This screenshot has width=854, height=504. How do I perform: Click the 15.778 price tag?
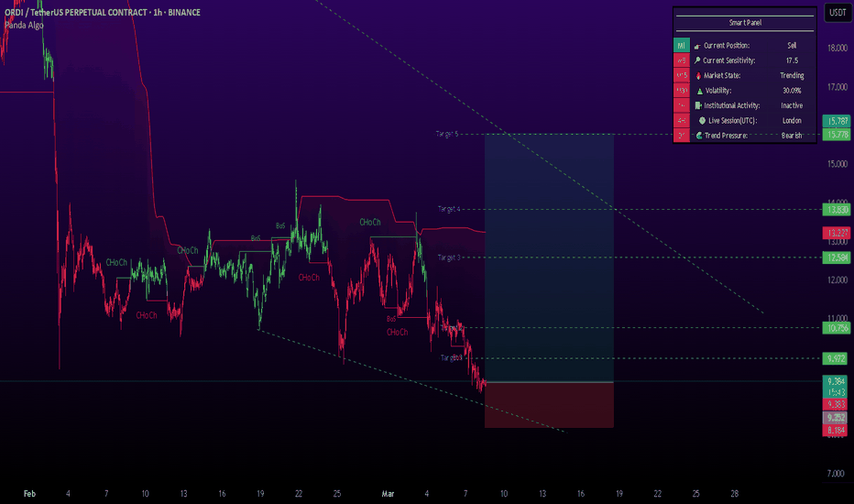[836, 134]
